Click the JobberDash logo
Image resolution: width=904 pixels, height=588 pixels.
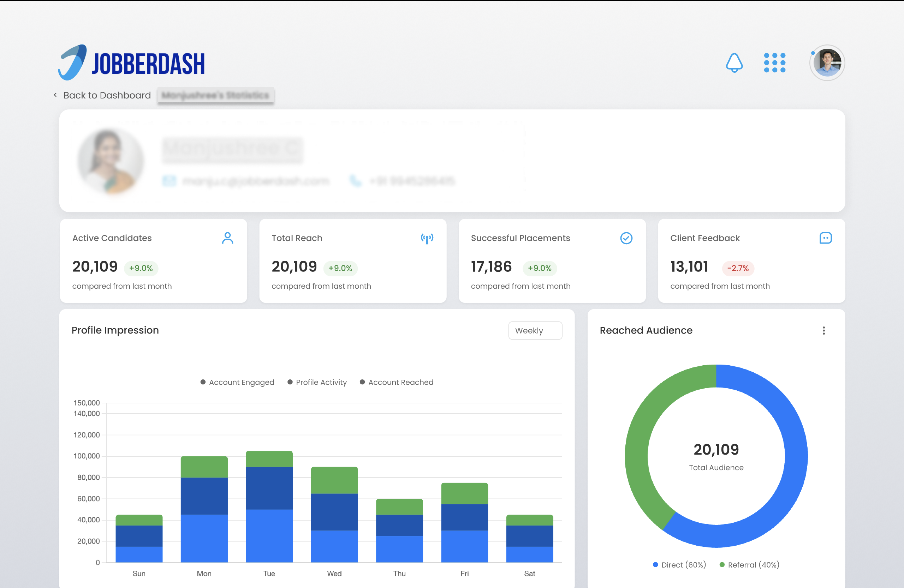[x=131, y=62]
